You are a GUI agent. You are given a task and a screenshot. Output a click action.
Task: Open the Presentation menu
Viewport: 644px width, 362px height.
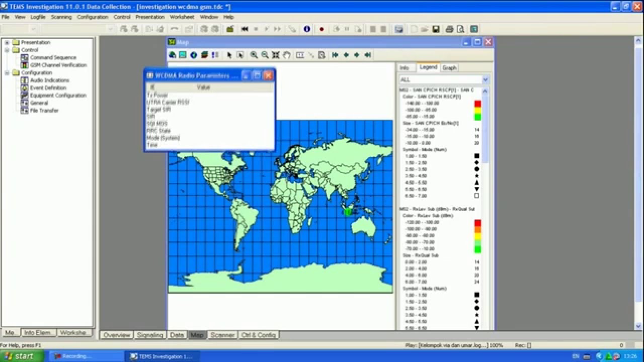tap(150, 17)
